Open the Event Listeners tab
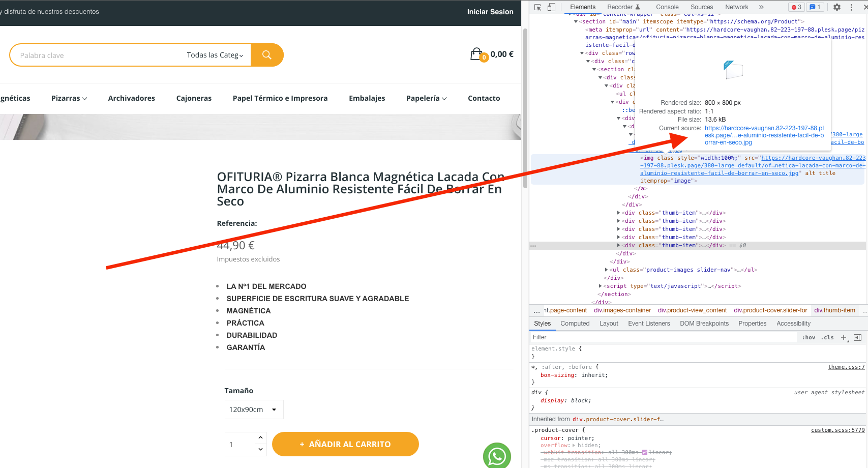The height and width of the screenshot is (468, 868). (649, 324)
